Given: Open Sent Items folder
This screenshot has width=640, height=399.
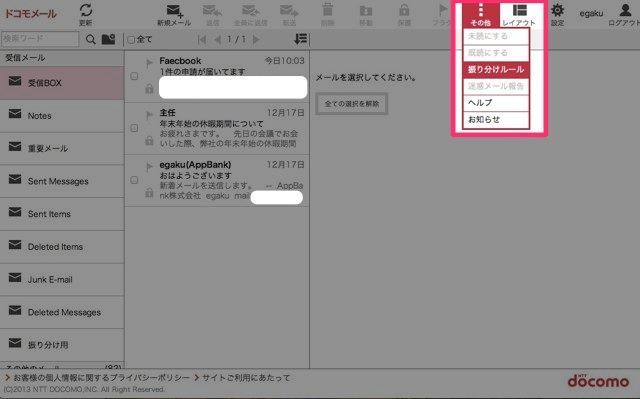Looking at the screenshot, I should pyautogui.click(x=62, y=214).
